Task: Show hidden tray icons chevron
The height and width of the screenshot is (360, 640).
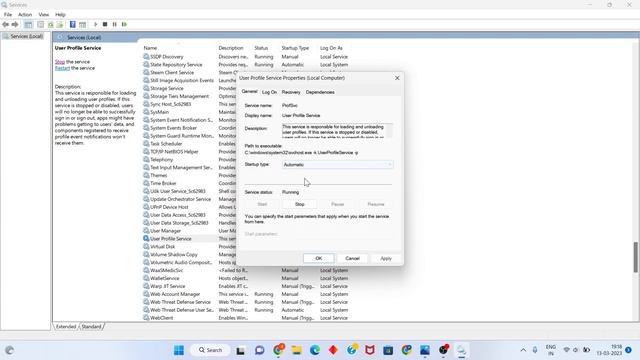Action: click(x=523, y=350)
